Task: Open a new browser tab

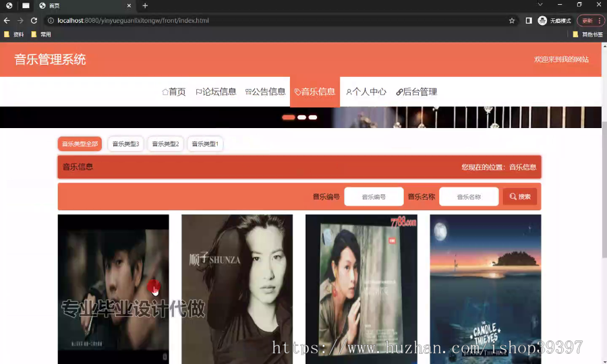Action: click(x=145, y=5)
